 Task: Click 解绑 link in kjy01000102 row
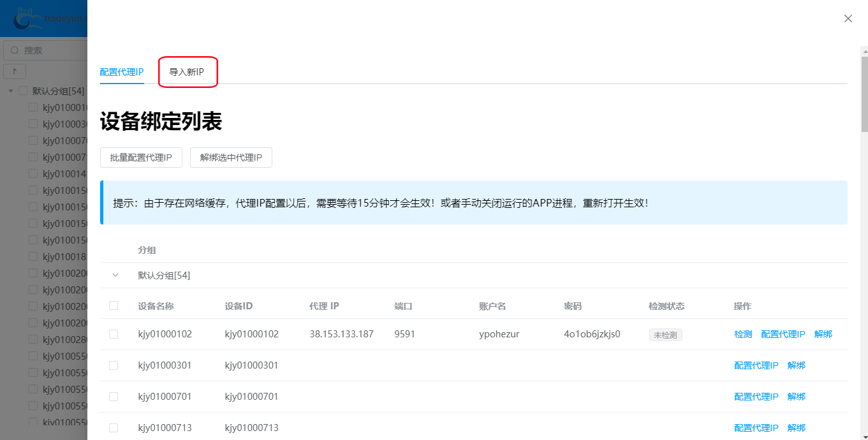click(823, 334)
